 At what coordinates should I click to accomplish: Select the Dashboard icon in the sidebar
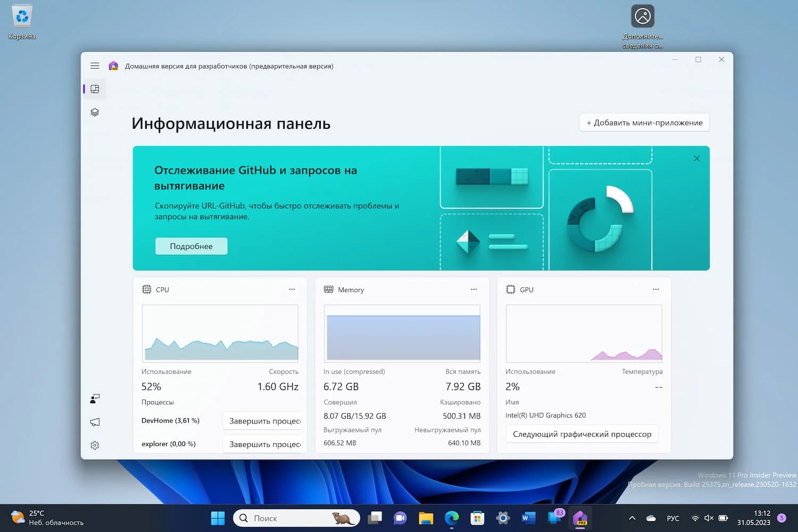pos(95,89)
